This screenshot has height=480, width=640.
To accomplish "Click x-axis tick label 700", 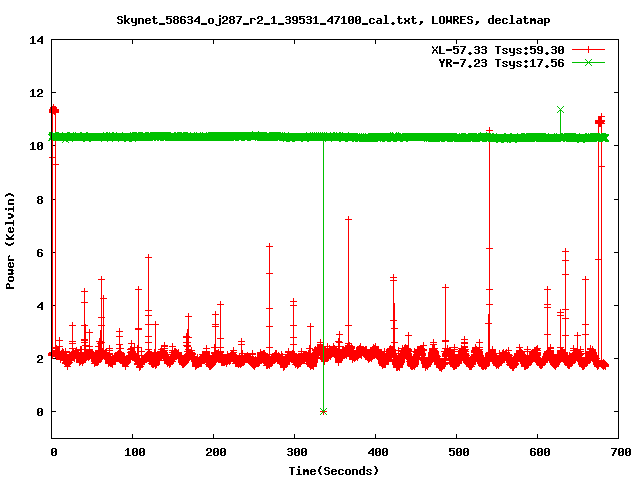I will 620,452.
